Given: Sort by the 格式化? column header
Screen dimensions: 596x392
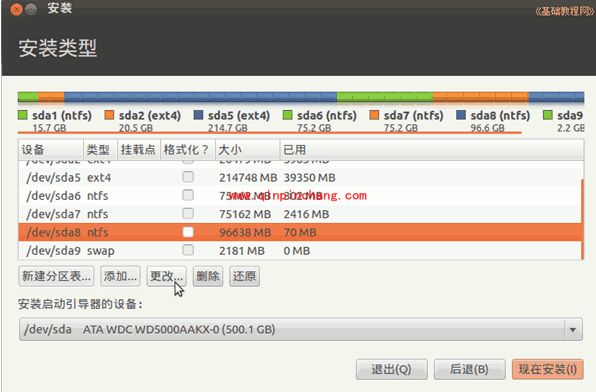Looking at the screenshot, I should pos(188,150).
